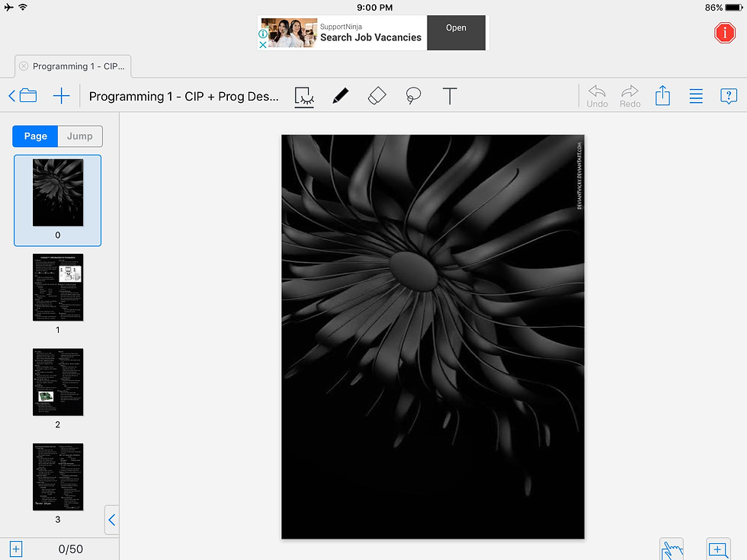Open page 3 thumbnail
The height and width of the screenshot is (560, 747).
tap(58, 477)
